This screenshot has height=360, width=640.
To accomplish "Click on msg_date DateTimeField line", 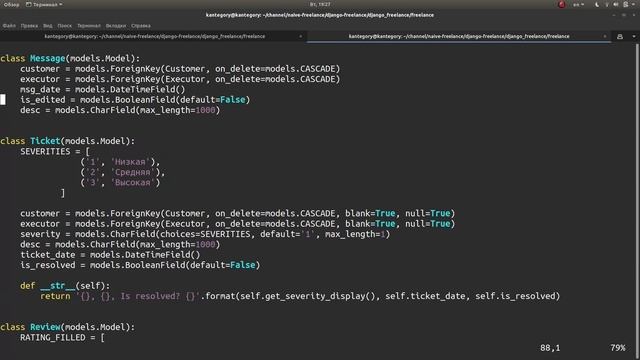I will click(102, 89).
